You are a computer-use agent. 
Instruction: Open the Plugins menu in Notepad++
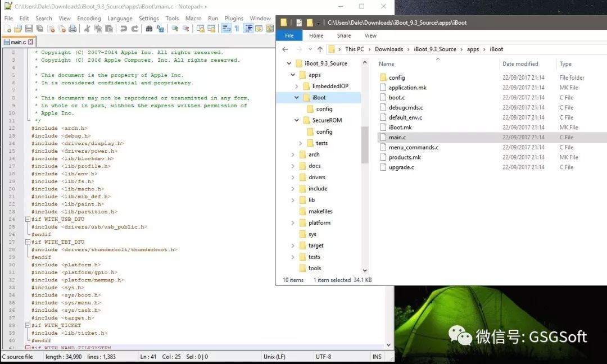[234, 18]
